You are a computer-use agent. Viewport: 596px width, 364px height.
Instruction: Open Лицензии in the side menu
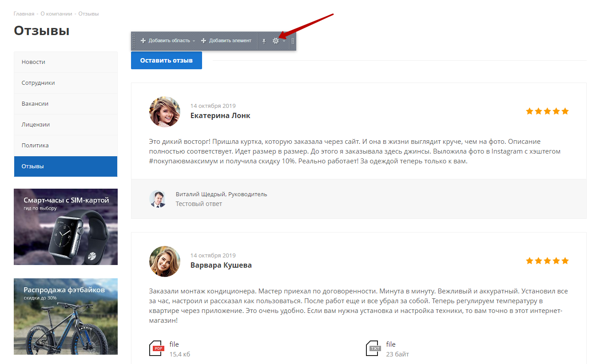(66, 125)
